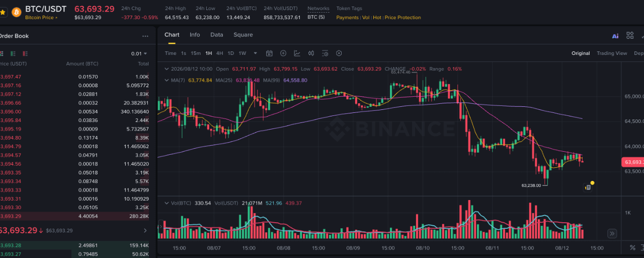Open the chart settings list icon
This screenshot has height=258, width=644.
(x=325, y=53)
